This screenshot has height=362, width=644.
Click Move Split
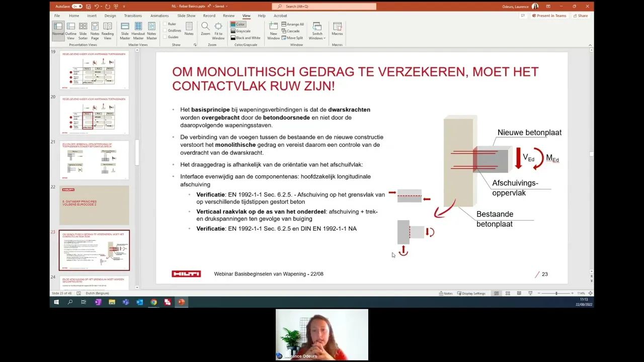click(x=292, y=38)
